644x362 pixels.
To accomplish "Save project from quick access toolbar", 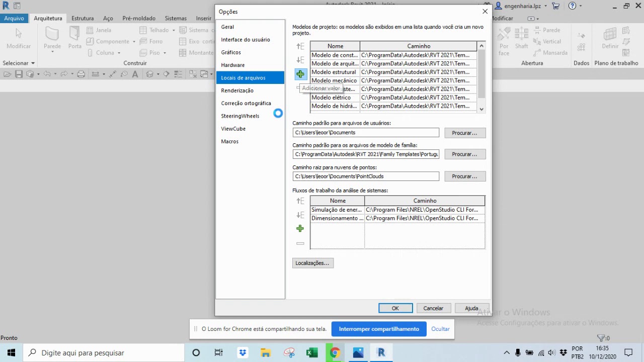I will coord(19,74).
